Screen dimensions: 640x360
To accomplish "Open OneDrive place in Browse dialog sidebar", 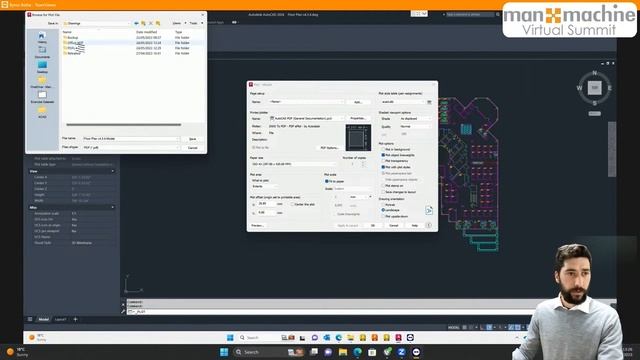I will click(42, 82).
